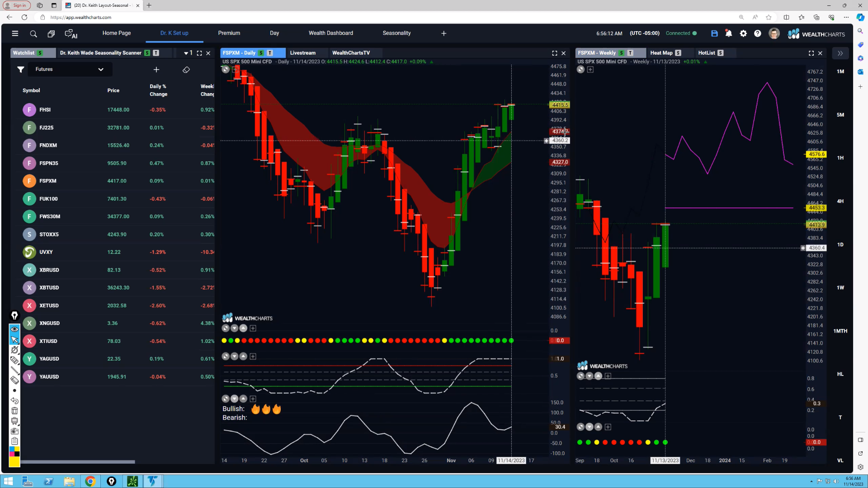The width and height of the screenshot is (868, 488).
Task: Add a new layout tab with plus
Action: [444, 33]
